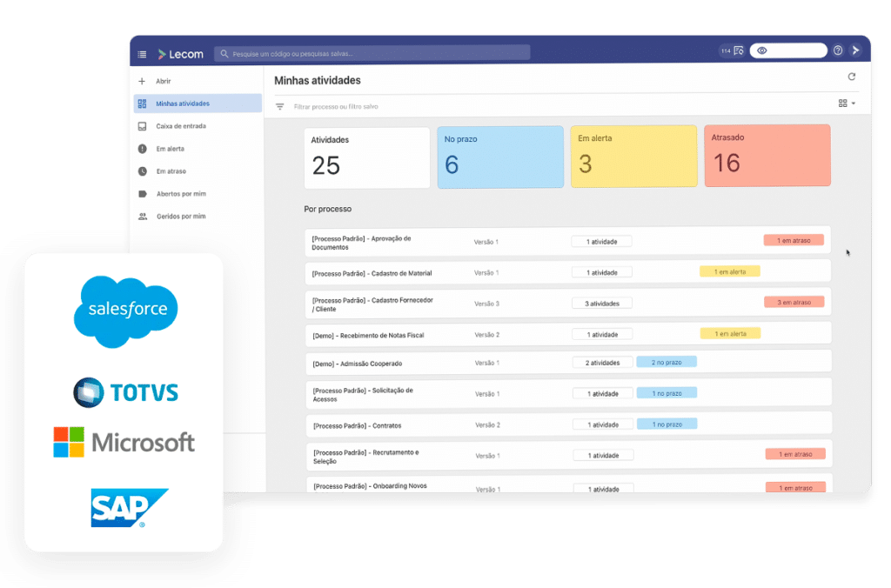This screenshot has width=891, height=588.
Task: Open the help question mark icon
Action: click(x=838, y=51)
